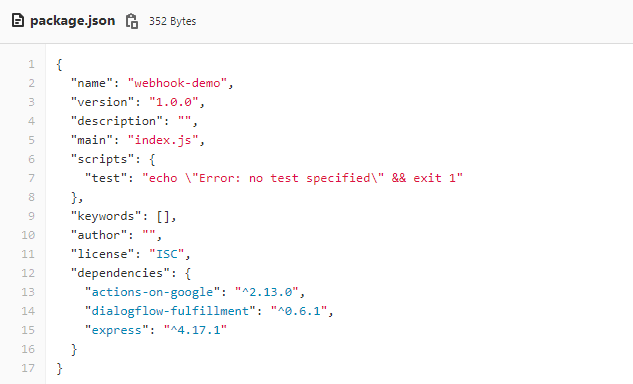Click the actions-on-google dependency name
Screen dimensions: 633x384
click(153, 292)
